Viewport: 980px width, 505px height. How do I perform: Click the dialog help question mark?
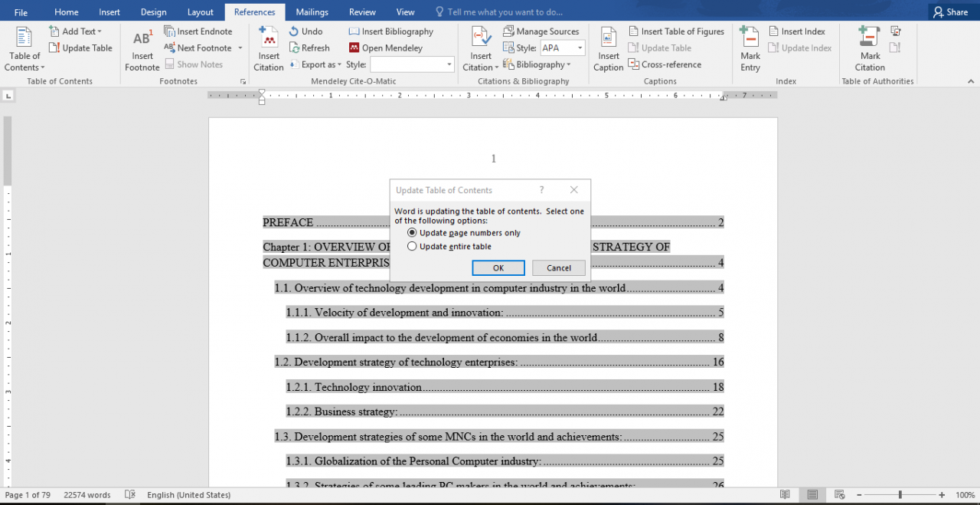(x=541, y=190)
